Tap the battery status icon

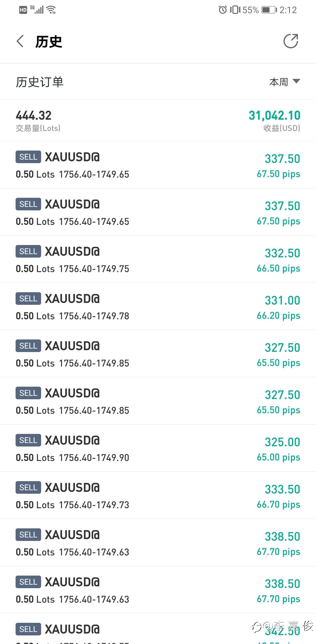point(269,10)
